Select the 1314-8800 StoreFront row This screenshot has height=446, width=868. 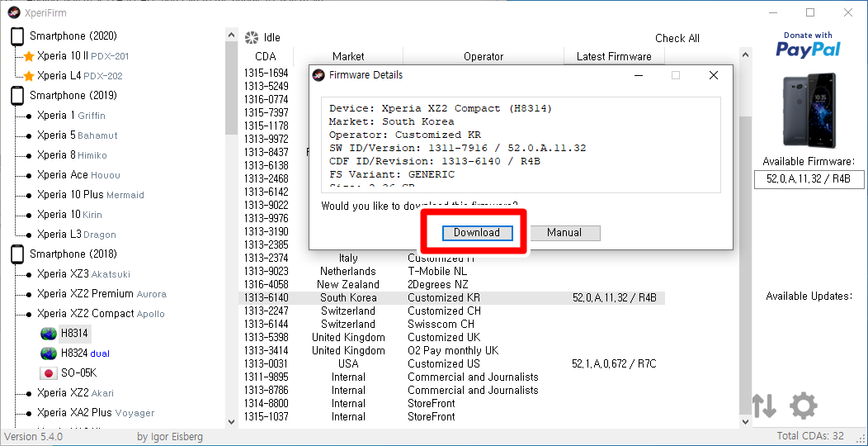(x=451, y=403)
